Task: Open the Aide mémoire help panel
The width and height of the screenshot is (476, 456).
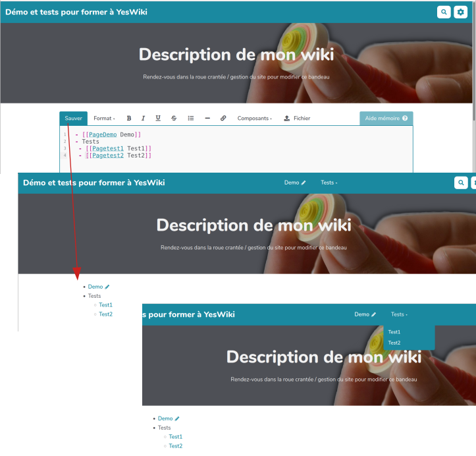Action: pos(386,119)
